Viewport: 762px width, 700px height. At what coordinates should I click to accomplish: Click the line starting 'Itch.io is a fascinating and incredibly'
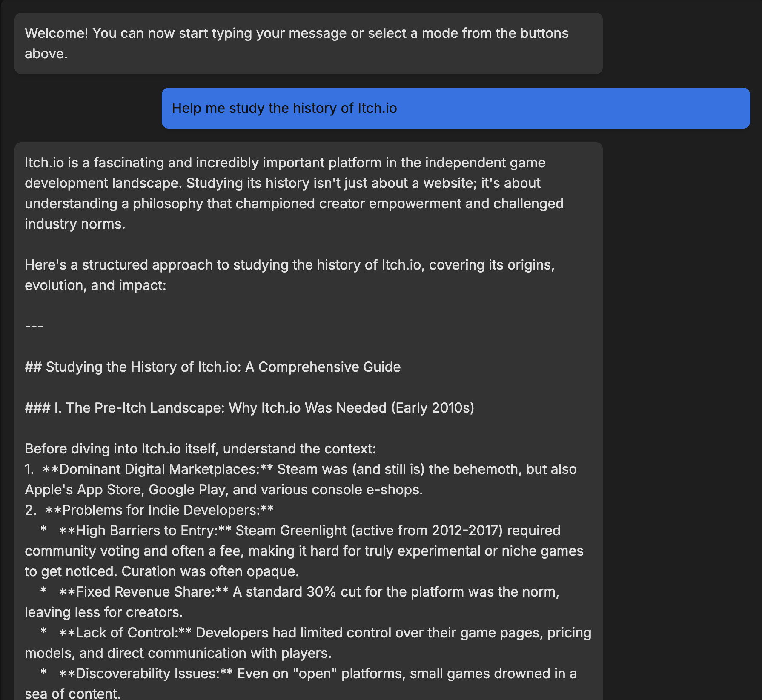(x=285, y=163)
